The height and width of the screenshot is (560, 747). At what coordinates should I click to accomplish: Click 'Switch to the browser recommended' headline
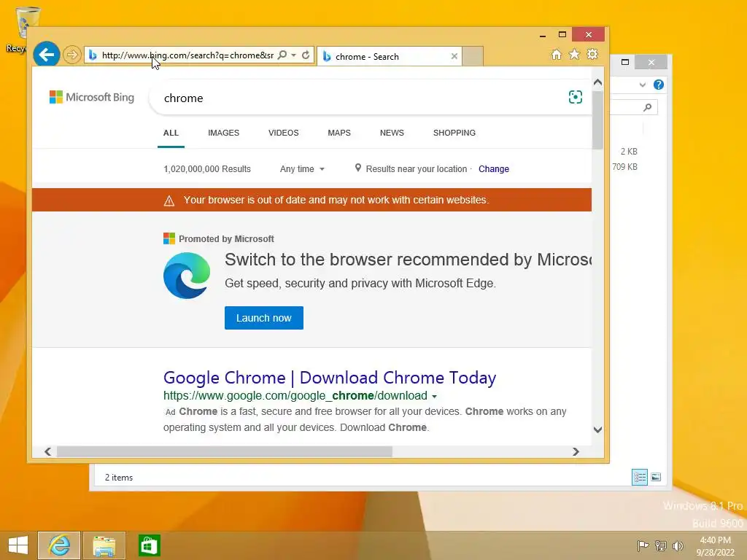[408, 260]
